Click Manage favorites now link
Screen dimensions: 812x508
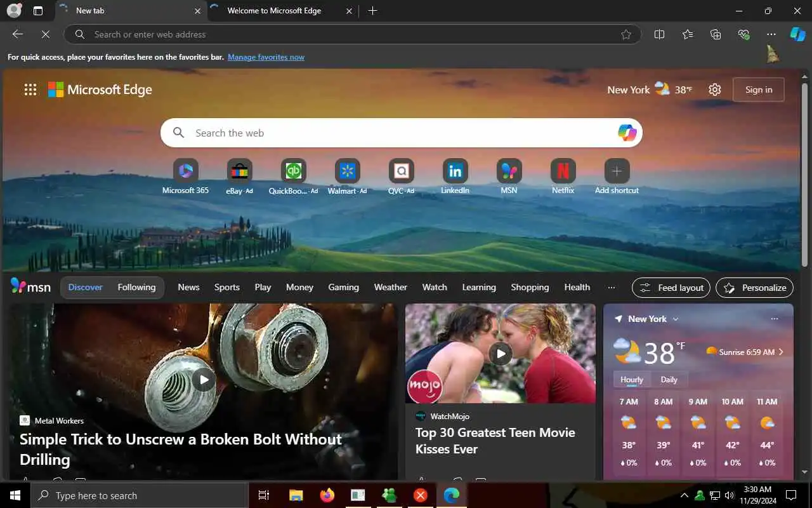tap(266, 57)
